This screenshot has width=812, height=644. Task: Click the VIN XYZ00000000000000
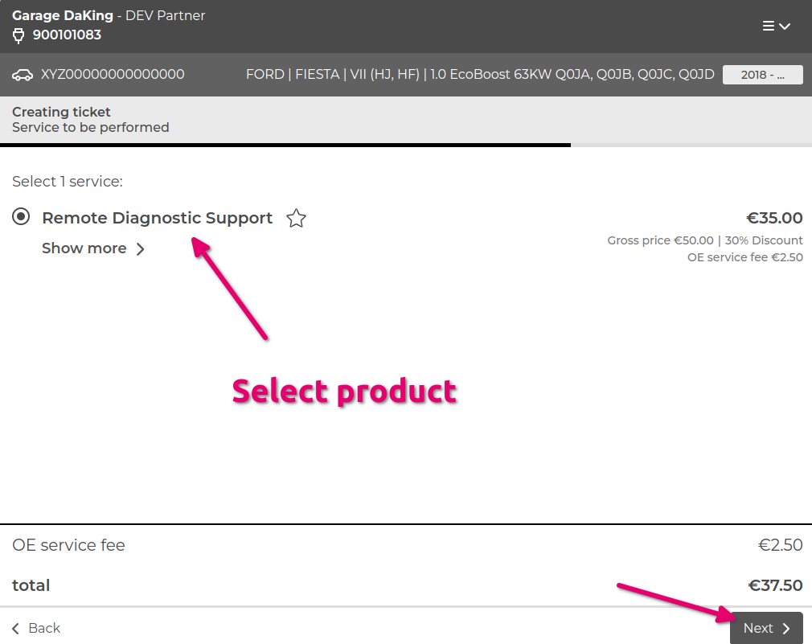pyautogui.click(x=113, y=74)
